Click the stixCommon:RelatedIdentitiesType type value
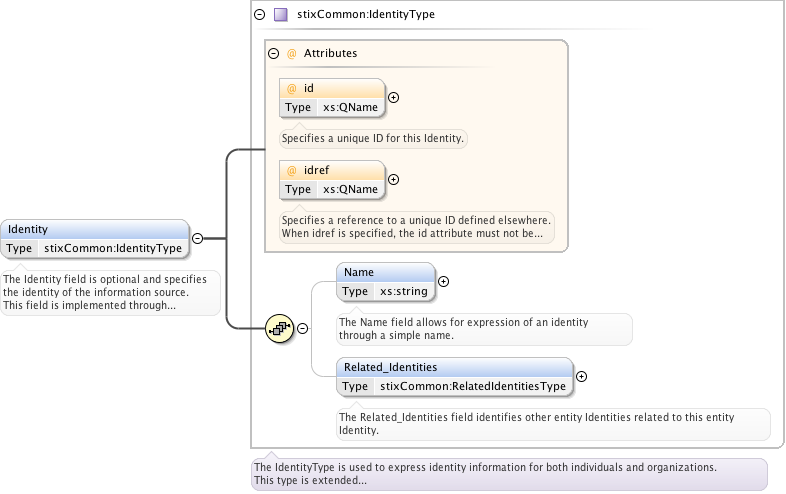786x494 pixels. click(x=472, y=386)
